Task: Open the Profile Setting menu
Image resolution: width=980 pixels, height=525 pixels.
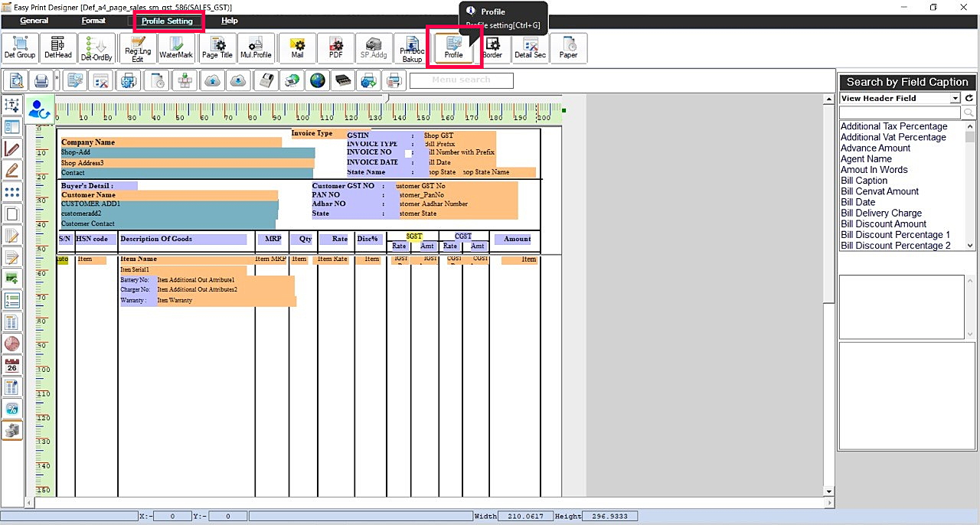Action: click(167, 21)
